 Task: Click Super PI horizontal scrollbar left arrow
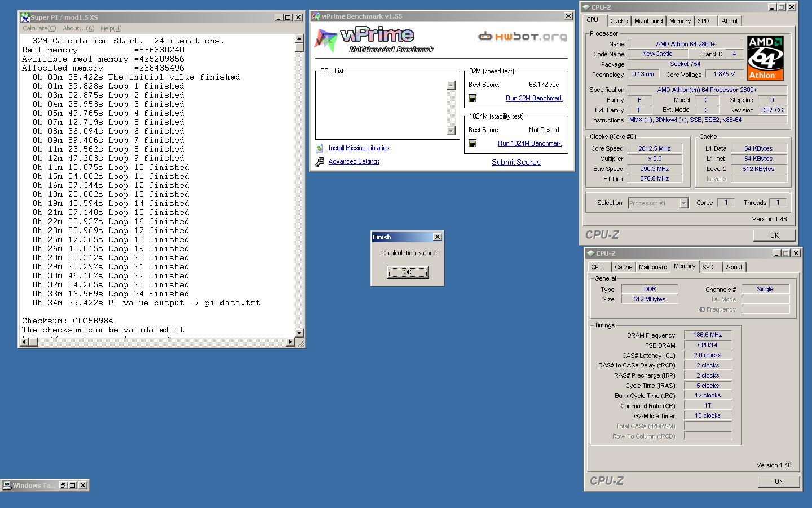(x=25, y=342)
